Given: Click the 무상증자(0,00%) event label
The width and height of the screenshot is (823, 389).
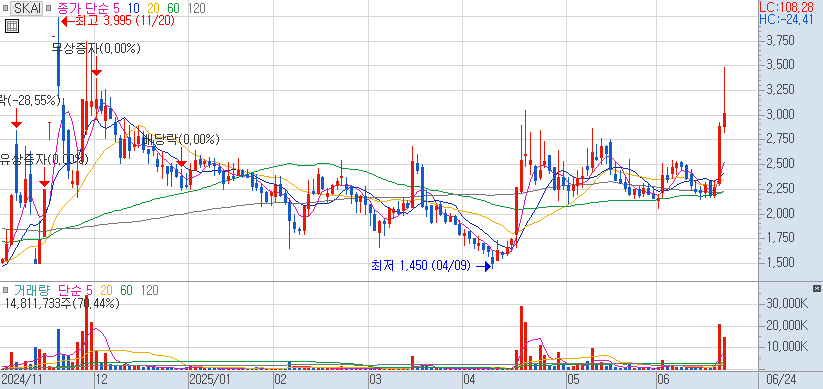Looking at the screenshot, I should (x=96, y=49).
